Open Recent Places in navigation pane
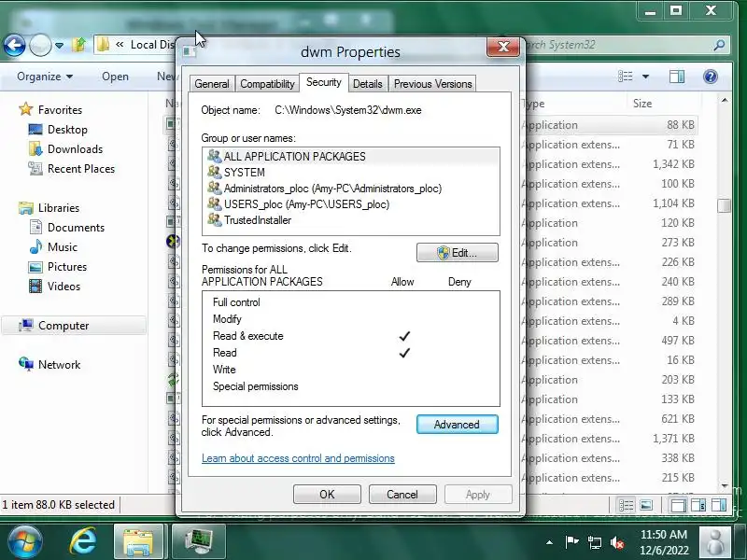Viewport: 747px width, 560px height. (81, 169)
